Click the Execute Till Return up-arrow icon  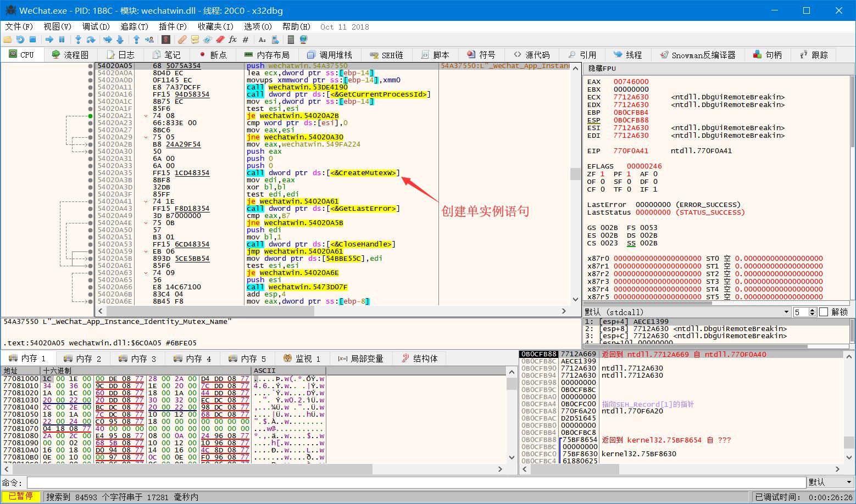click(136, 40)
